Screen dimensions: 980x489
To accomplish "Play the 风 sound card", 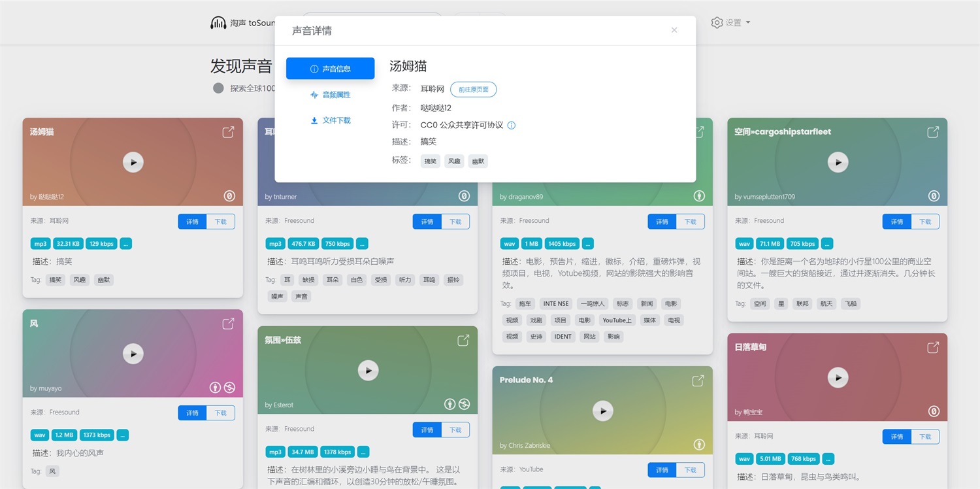I will point(133,354).
